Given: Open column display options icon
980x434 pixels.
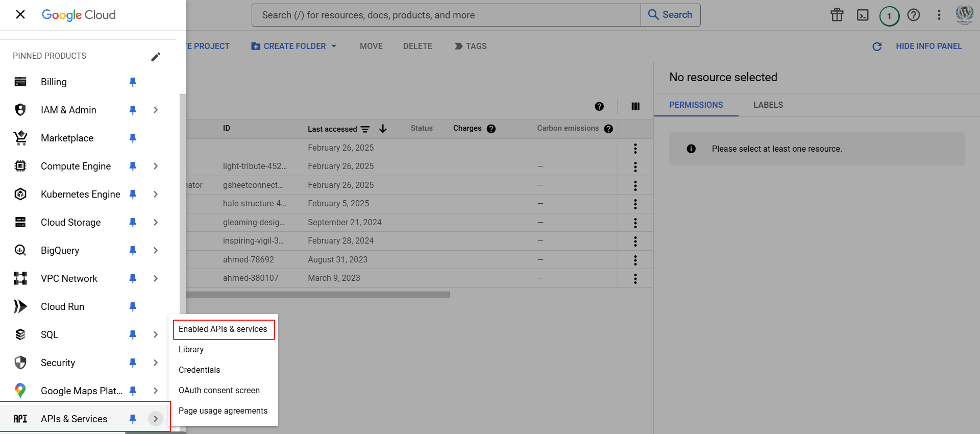Looking at the screenshot, I should pos(635,106).
